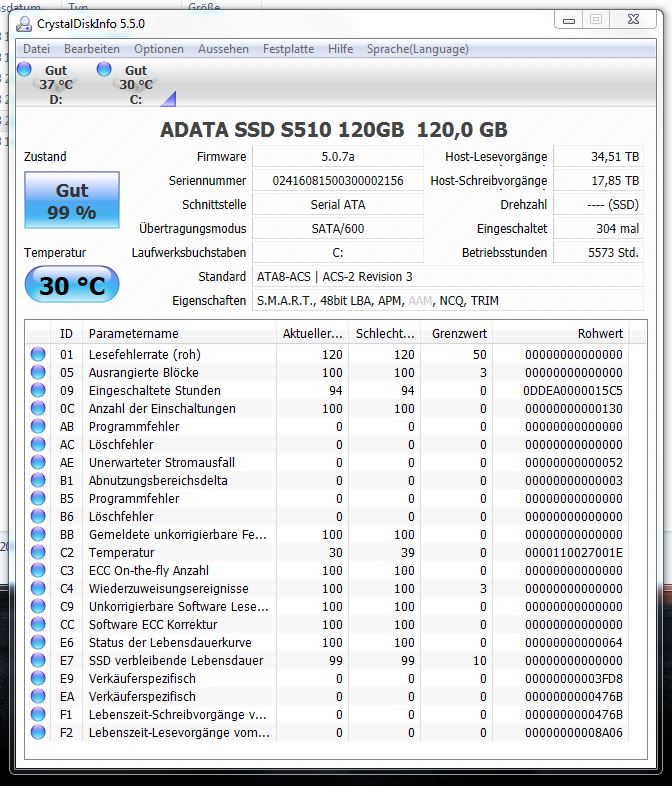The height and width of the screenshot is (786, 672).
Task: Click status orb of ECC On-the-fly Anzahl row
Action: [38, 570]
